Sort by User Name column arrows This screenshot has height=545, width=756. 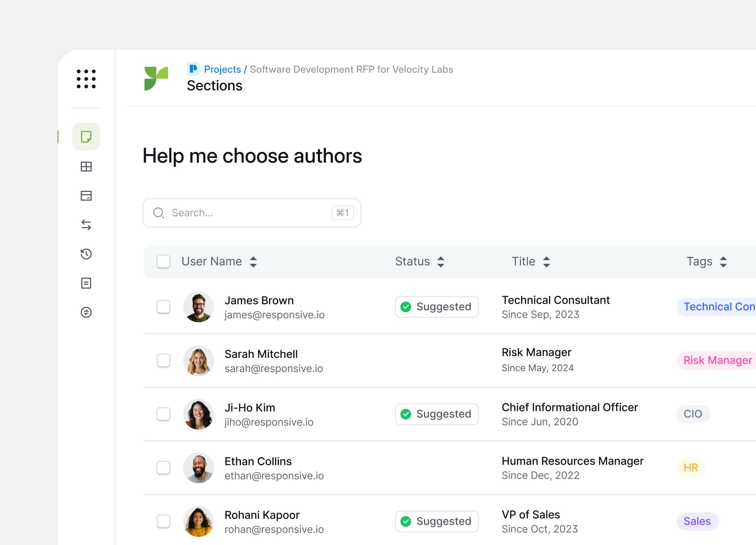click(x=253, y=262)
